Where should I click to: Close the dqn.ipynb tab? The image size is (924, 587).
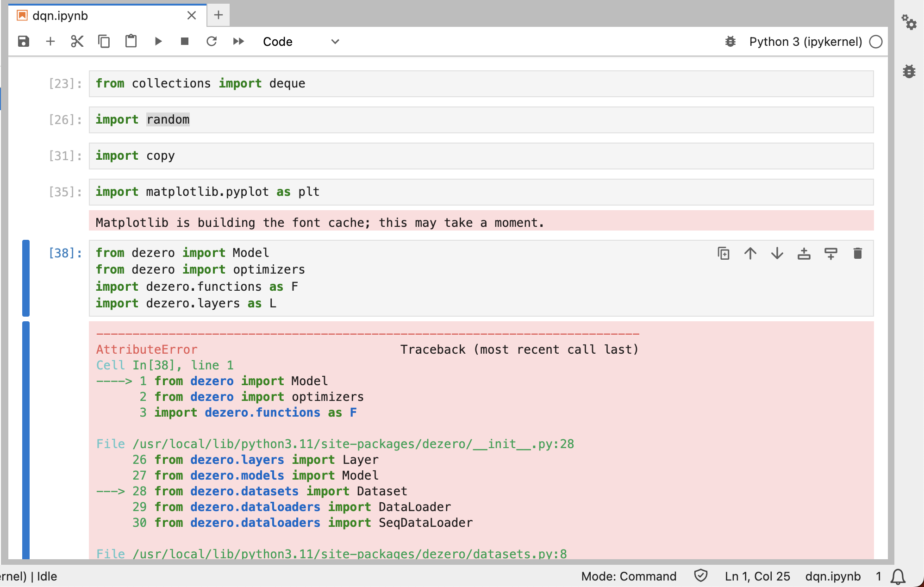pyautogui.click(x=192, y=16)
